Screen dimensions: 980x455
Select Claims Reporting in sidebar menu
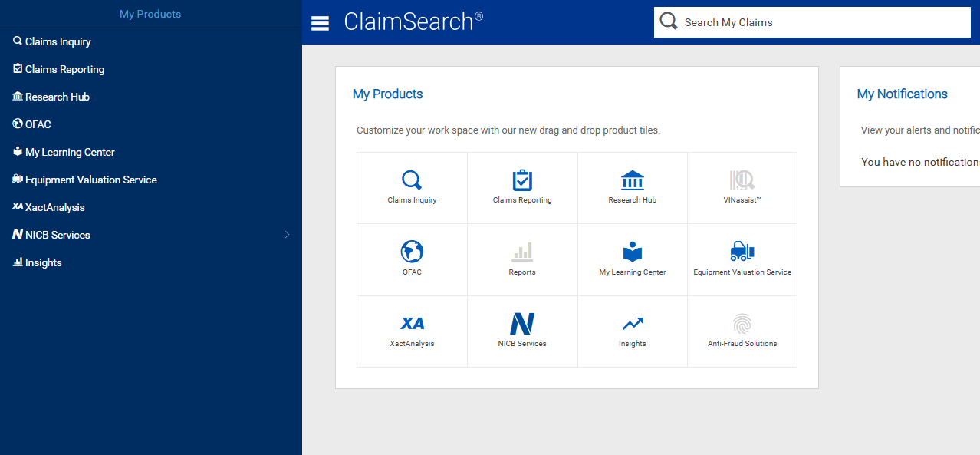(65, 69)
